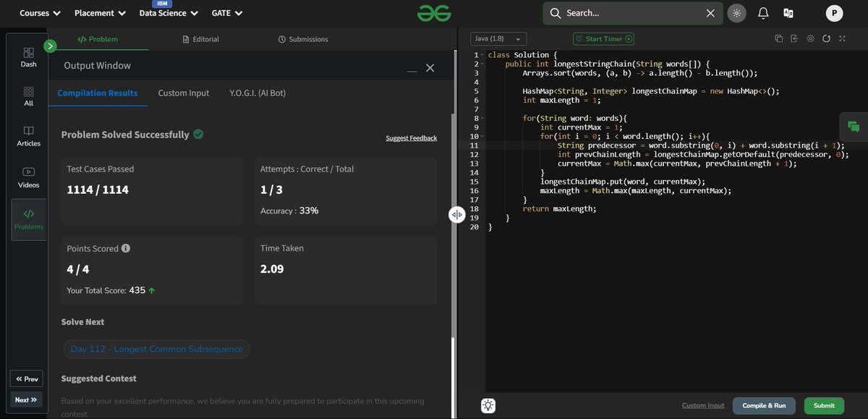This screenshot has width=868, height=419.
Task: Switch to the Editorial tab
Action: pyautogui.click(x=200, y=39)
